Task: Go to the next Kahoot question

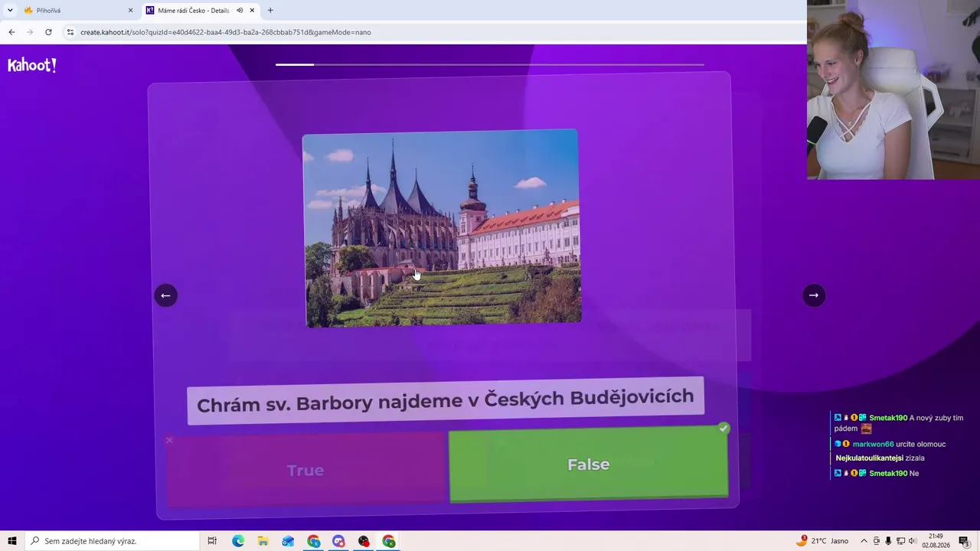Action: (814, 295)
